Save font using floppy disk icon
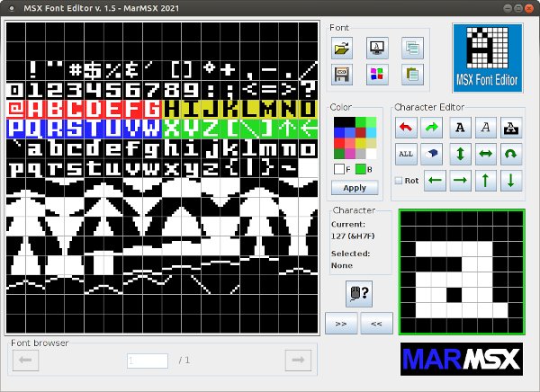540x392 pixels. 342,75
